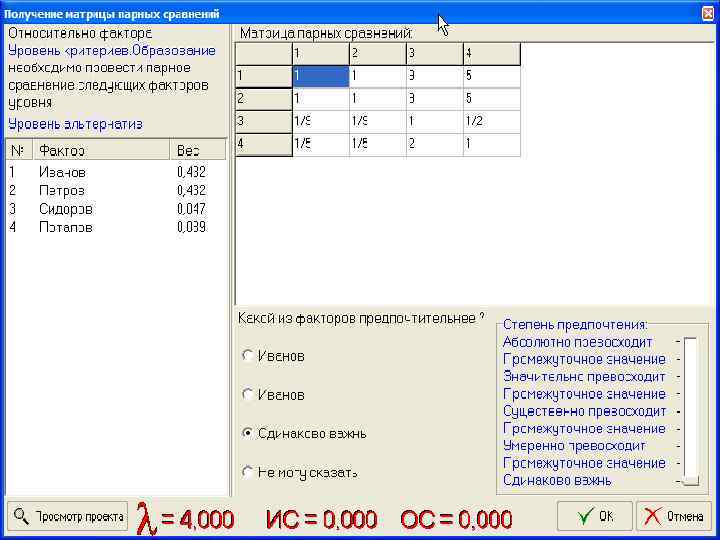
Task: Click matrix column header 3
Action: [x=434, y=54]
